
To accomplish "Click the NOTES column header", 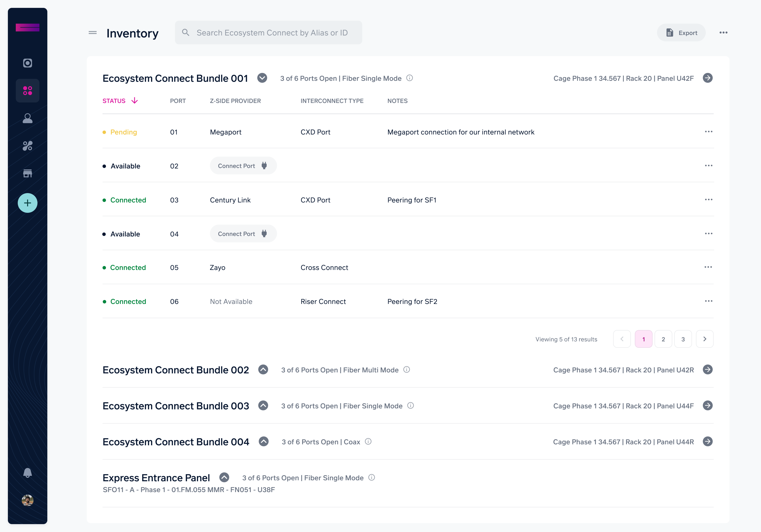I will coord(398,101).
